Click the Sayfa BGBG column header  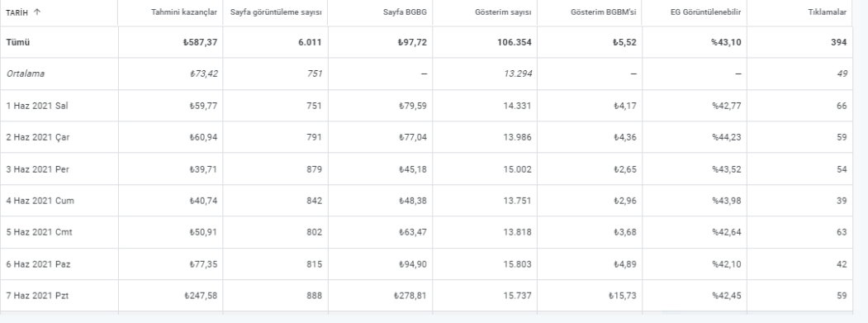[405, 12]
